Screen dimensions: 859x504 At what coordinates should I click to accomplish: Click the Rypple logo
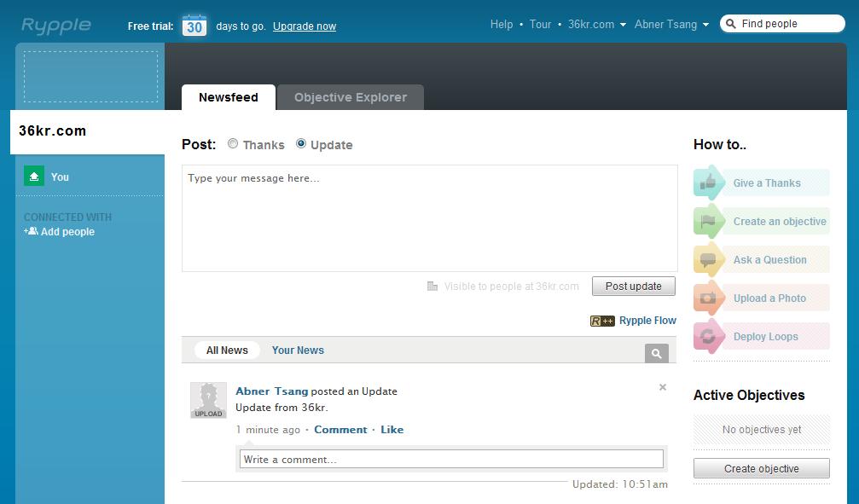[56, 26]
